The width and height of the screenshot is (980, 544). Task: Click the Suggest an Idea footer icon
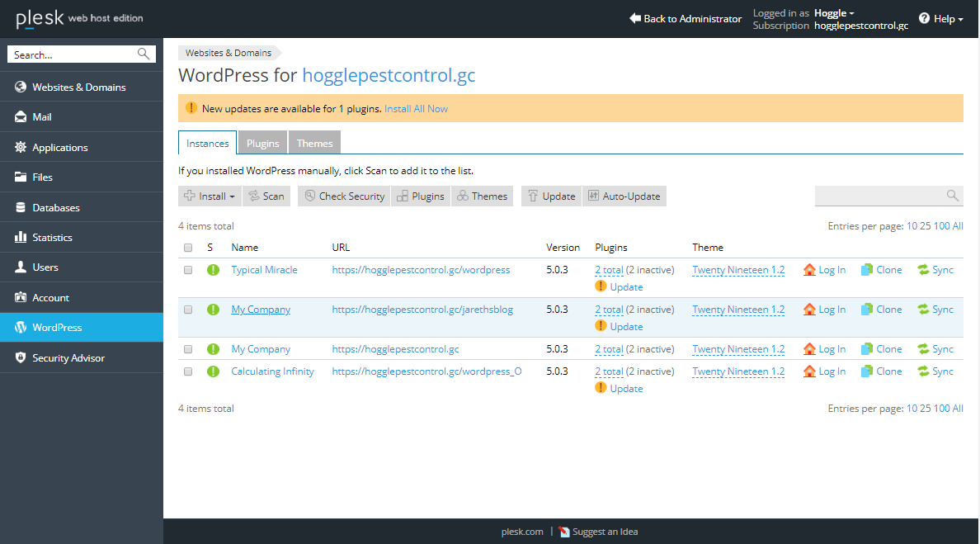pyautogui.click(x=563, y=532)
